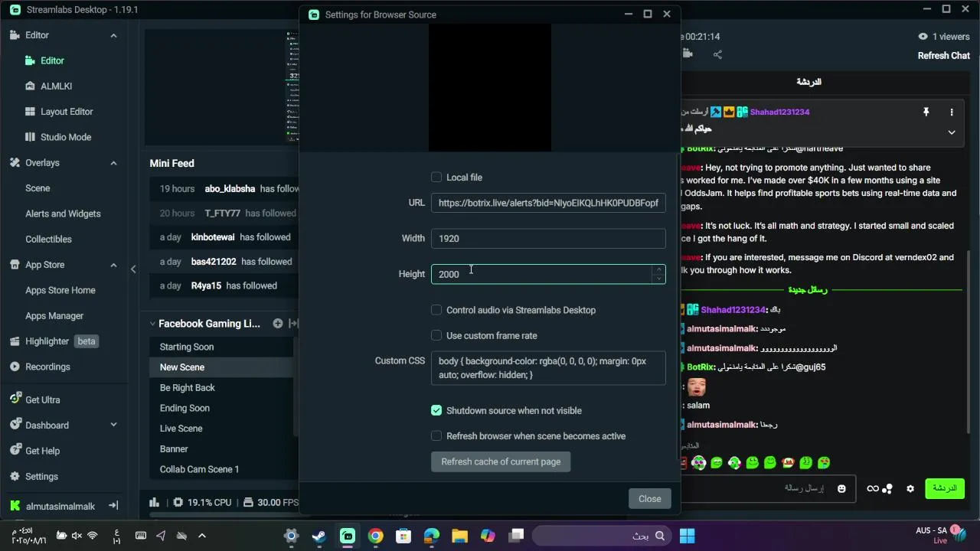Viewport: 980px width, 551px height.
Task: Open Alerts and Widgets under Overlays
Action: coord(63,214)
